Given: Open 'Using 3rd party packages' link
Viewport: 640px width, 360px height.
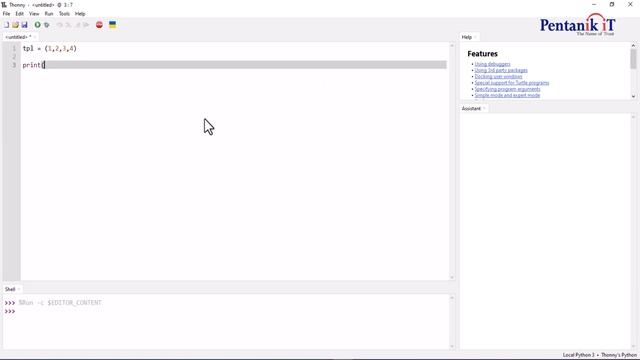Looking at the screenshot, I should tap(501, 70).
